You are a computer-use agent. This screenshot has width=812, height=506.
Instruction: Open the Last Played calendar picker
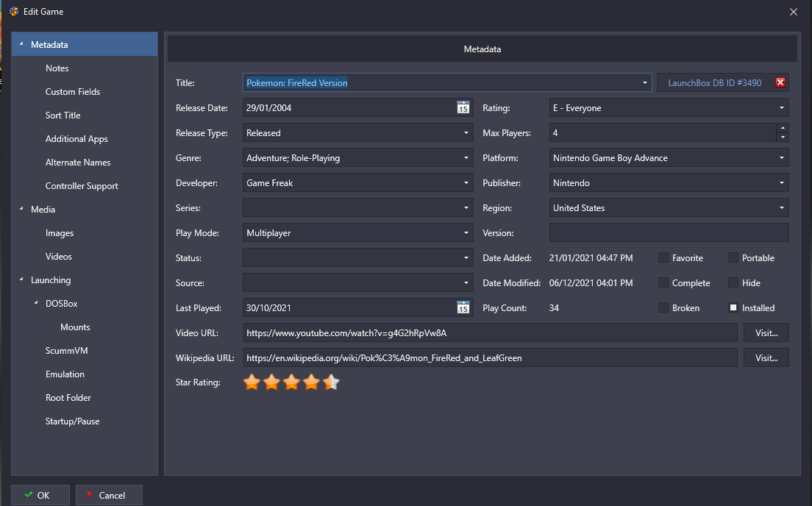point(463,307)
